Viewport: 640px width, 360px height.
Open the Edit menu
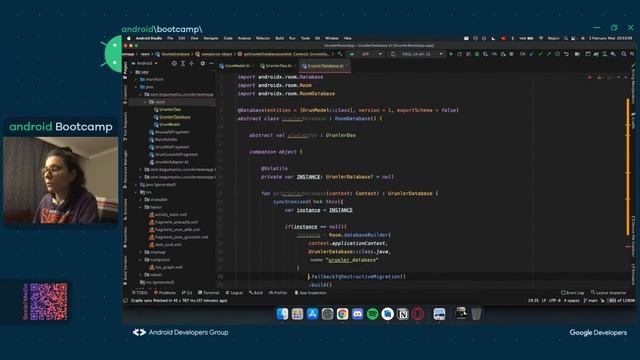(182, 38)
